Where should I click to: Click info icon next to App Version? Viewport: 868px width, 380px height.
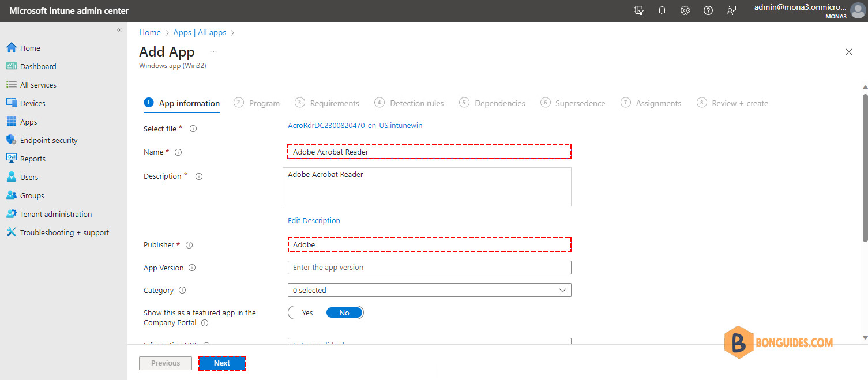coord(192,268)
